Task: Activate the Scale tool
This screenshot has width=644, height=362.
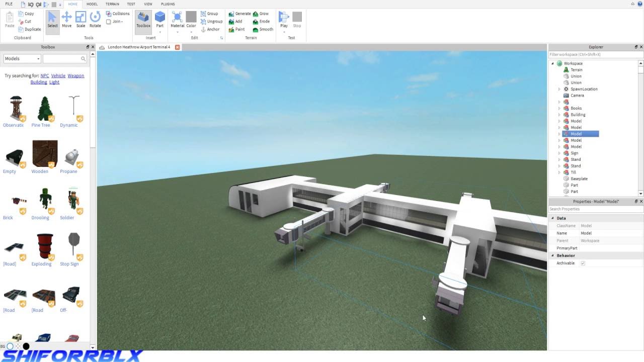Action: coord(80,20)
